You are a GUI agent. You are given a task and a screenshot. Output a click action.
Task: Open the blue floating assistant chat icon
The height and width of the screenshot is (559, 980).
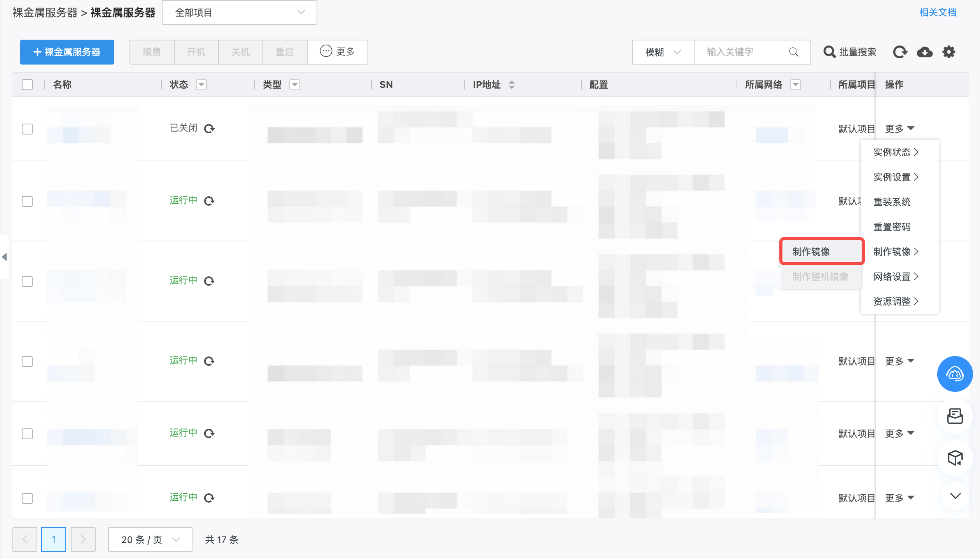[955, 374]
